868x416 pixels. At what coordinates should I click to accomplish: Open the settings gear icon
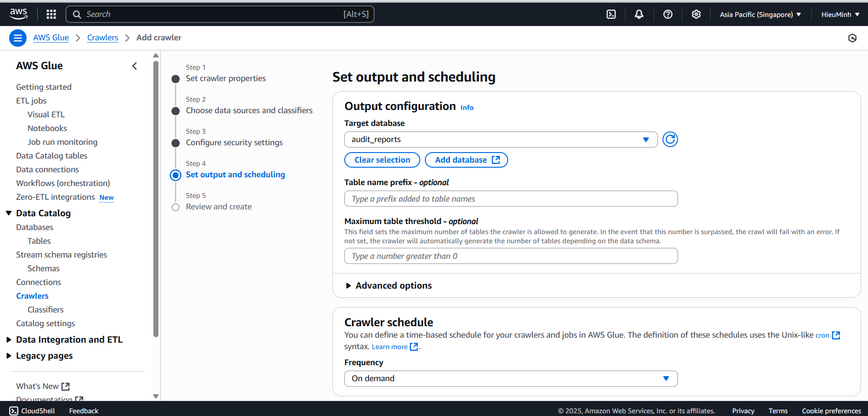click(696, 14)
